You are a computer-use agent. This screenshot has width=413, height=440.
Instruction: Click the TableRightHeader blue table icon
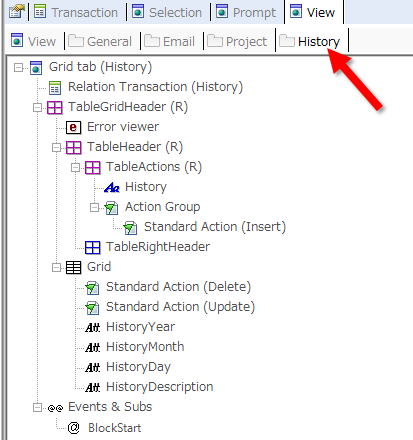coord(92,247)
